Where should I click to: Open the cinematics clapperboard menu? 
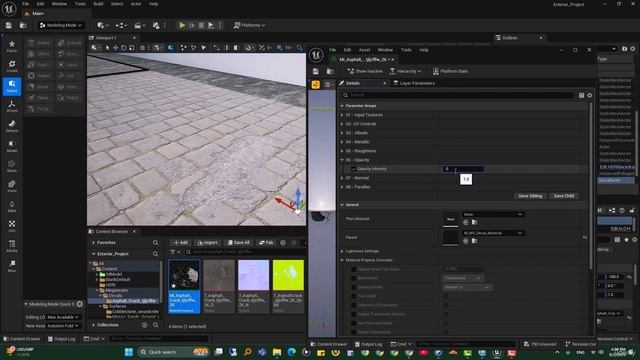(x=140, y=25)
